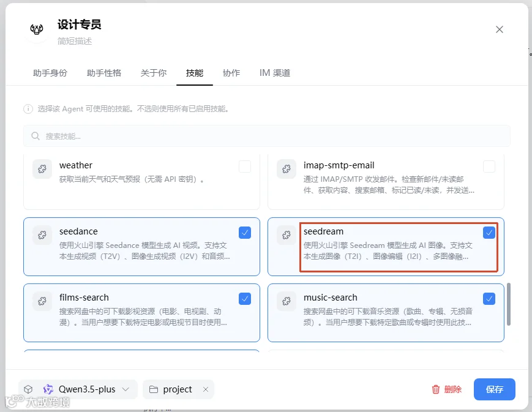Click the imap-smtp-email description 通过 IMAP/SMTP 收发邮件

(389, 185)
